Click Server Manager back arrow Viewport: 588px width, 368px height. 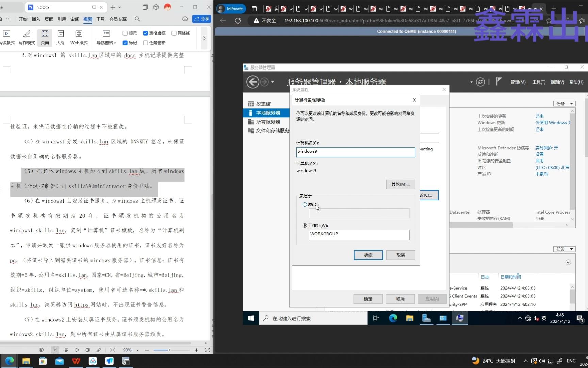click(x=252, y=82)
